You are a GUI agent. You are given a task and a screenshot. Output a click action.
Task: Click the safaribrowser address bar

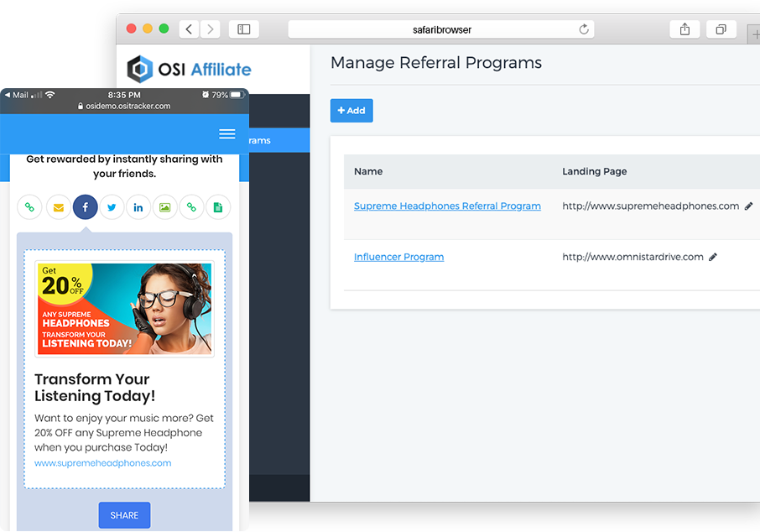(x=440, y=29)
